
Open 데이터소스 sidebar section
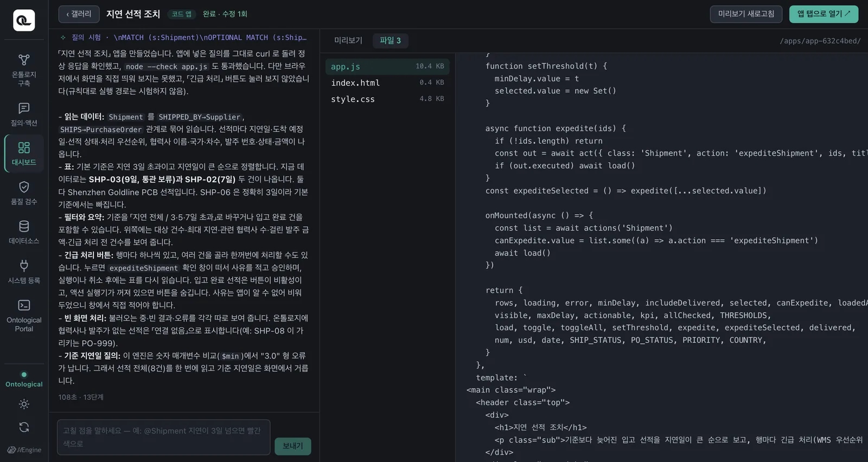pos(24,233)
